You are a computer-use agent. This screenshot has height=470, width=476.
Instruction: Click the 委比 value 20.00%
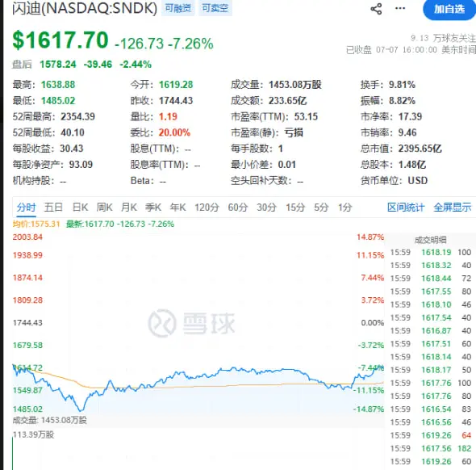pyautogui.click(x=174, y=132)
